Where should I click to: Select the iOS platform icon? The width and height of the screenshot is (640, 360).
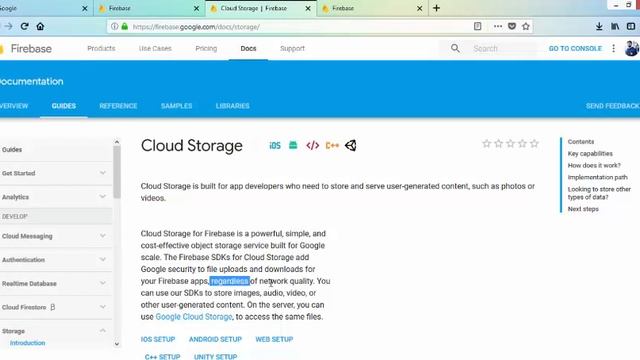pyautogui.click(x=275, y=146)
